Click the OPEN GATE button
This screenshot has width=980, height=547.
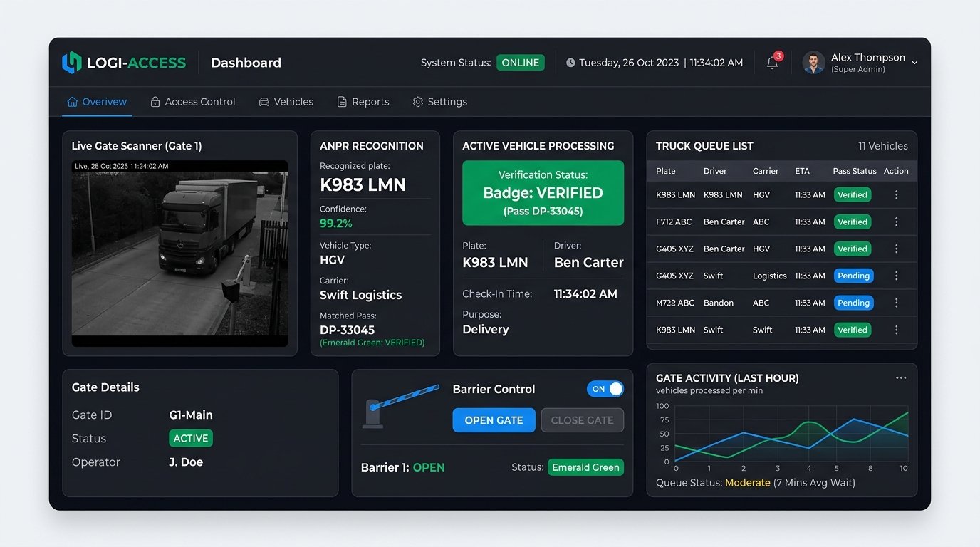click(494, 420)
